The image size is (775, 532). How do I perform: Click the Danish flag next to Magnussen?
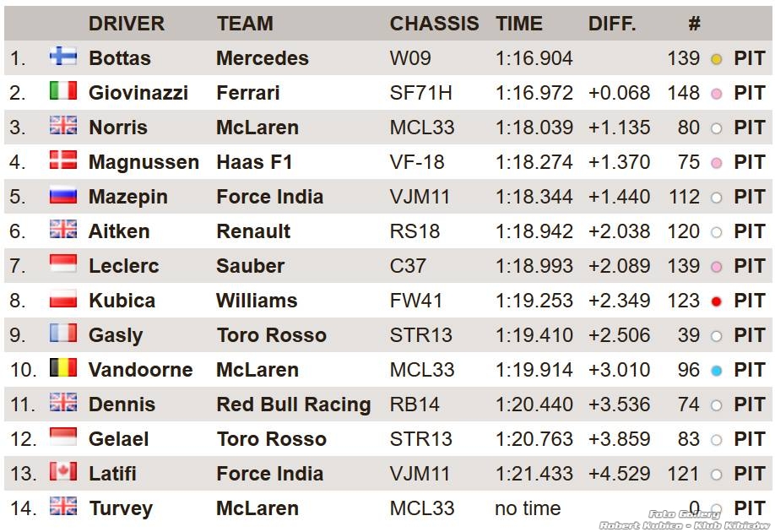[63, 160]
